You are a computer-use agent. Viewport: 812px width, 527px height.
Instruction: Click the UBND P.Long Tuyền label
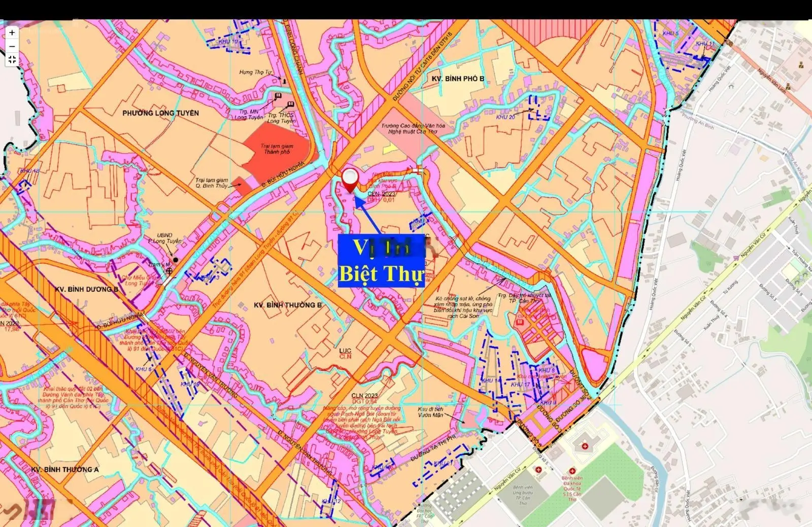click(164, 238)
